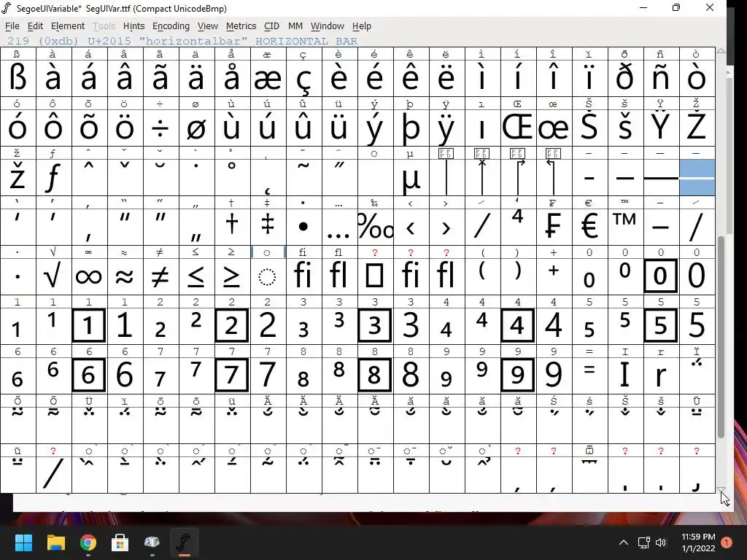Open the MM menu
The height and width of the screenshot is (560, 747).
coord(295,26)
